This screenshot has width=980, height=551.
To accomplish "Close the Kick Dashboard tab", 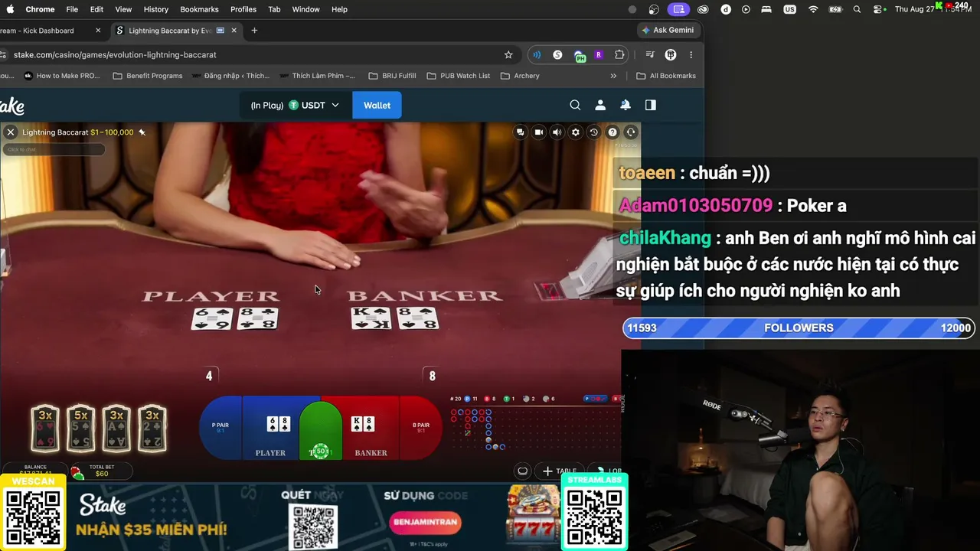I will click(x=98, y=31).
